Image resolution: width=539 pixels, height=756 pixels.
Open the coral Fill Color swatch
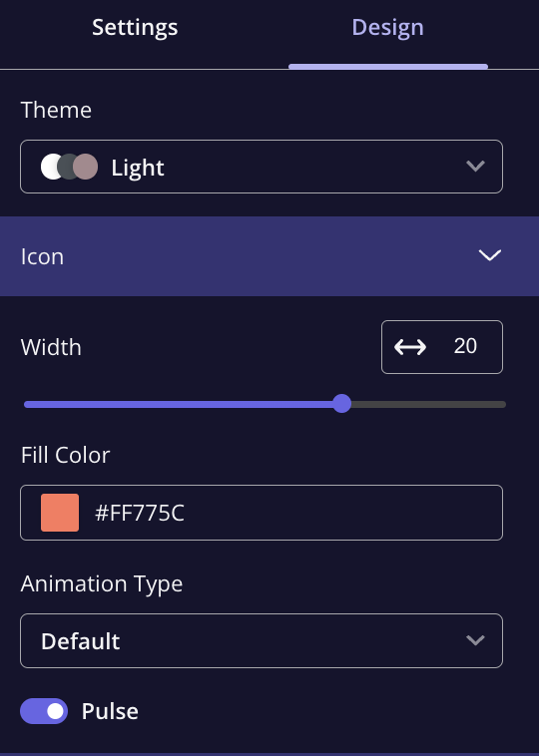60,513
